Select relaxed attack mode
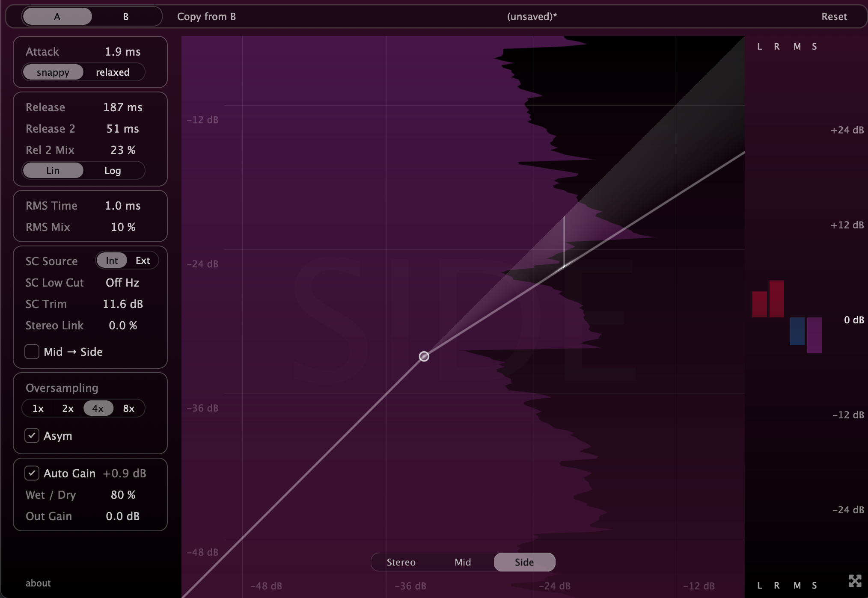Image resolution: width=868 pixels, height=598 pixels. 113,72
